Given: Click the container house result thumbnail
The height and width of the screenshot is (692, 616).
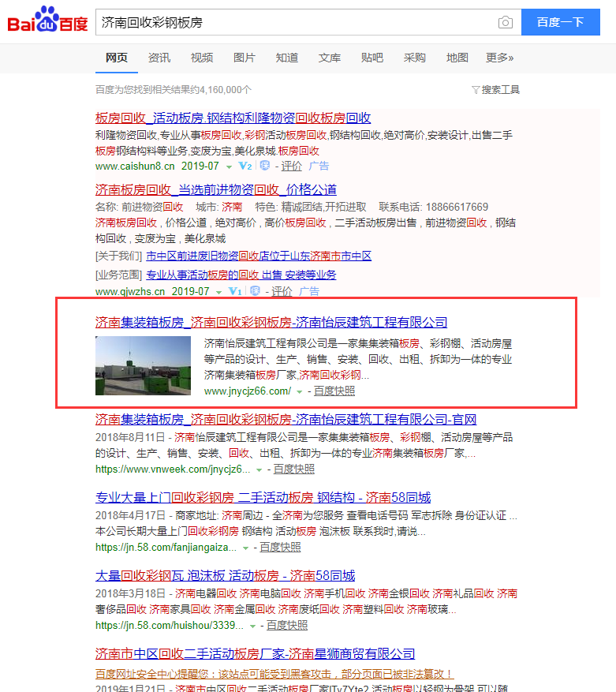Looking at the screenshot, I should pyautogui.click(x=143, y=365).
